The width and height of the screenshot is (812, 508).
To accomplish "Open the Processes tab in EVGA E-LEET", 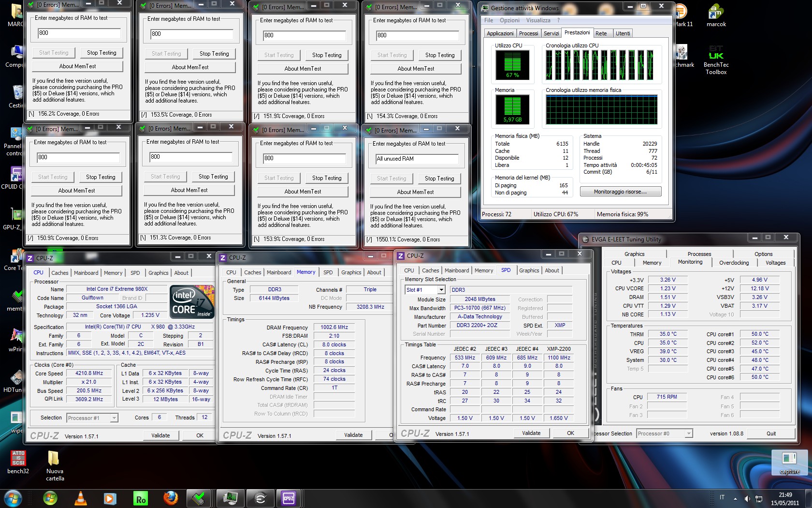I will (x=699, y=254).
